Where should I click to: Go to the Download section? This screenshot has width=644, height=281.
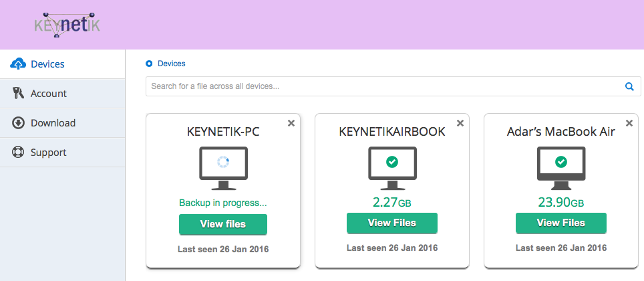coord(62,123)
